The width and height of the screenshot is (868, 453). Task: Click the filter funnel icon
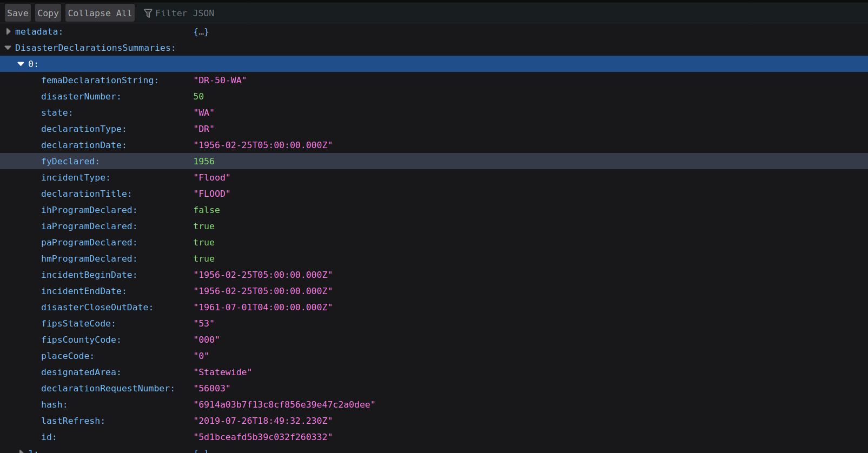(x=148, y=13)
